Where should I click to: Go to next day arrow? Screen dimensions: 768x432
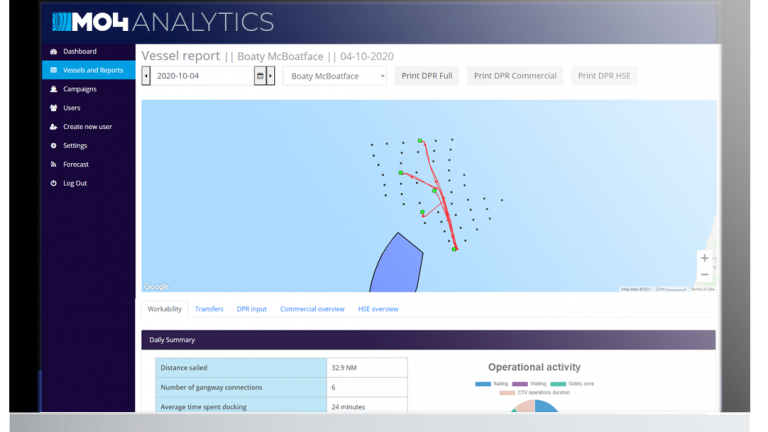pyautogui.click(x=270, y=76)
